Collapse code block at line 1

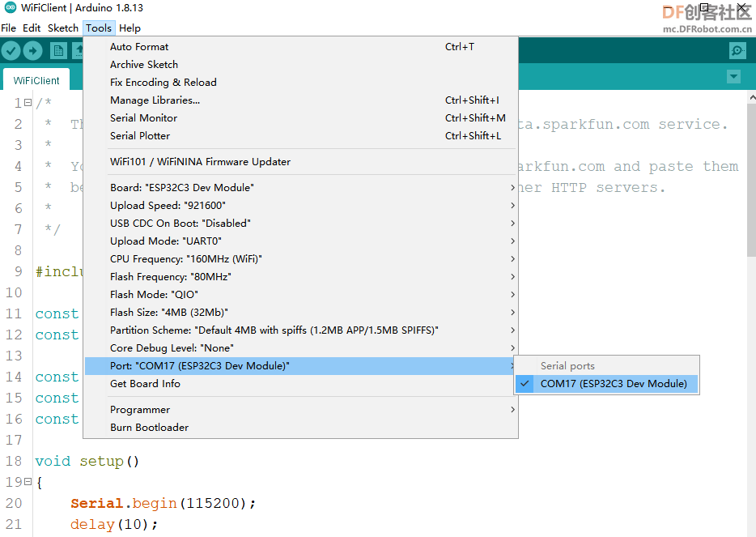point(28,103)
